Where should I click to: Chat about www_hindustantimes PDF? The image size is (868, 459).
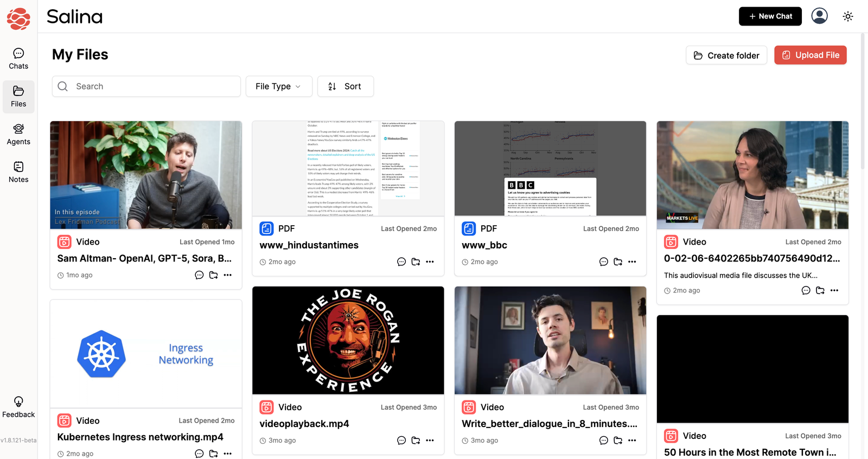[401, 262]
